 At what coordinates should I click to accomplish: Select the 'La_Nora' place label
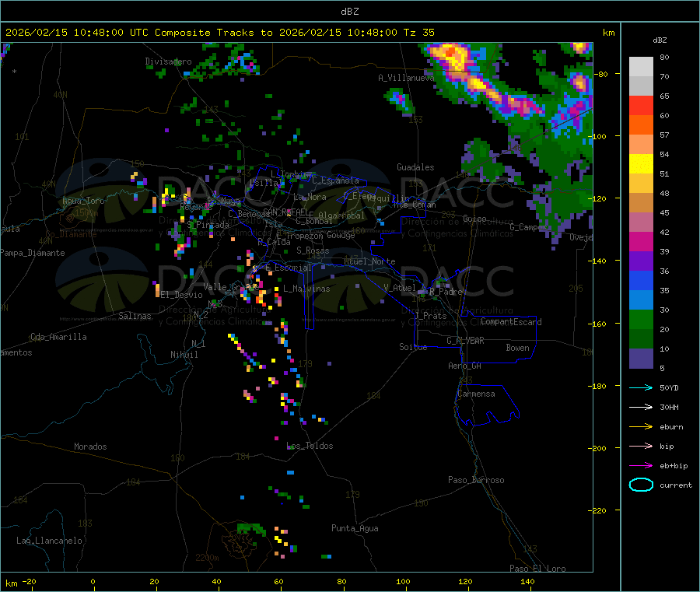pos(310,197)
